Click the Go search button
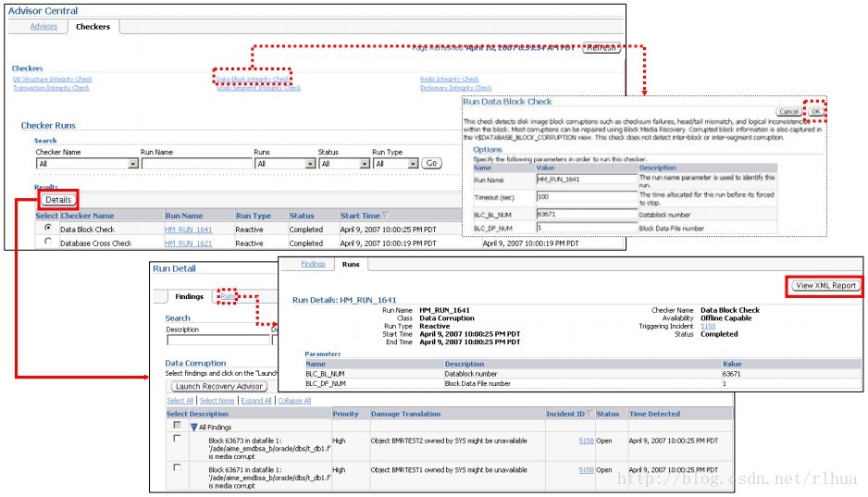Screen dimensions: 868x497 coord(432,163)
